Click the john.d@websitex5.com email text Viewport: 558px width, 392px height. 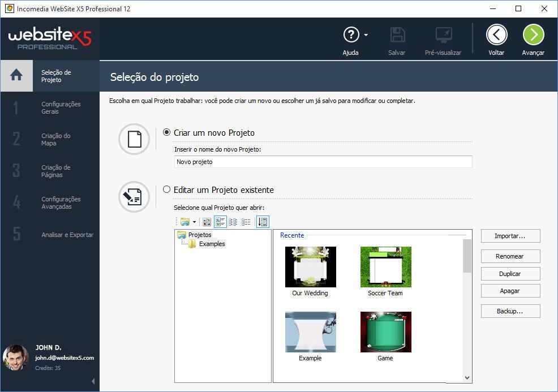click(65, 358)
